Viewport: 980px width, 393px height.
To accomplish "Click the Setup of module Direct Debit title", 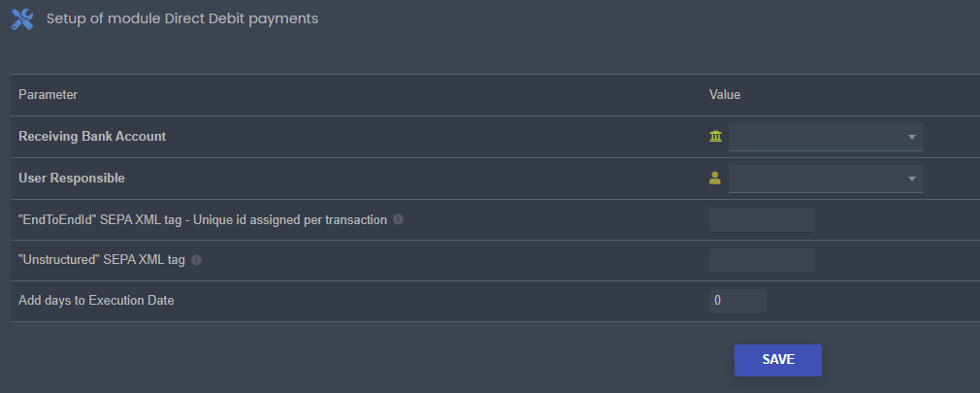I will 182,18.
